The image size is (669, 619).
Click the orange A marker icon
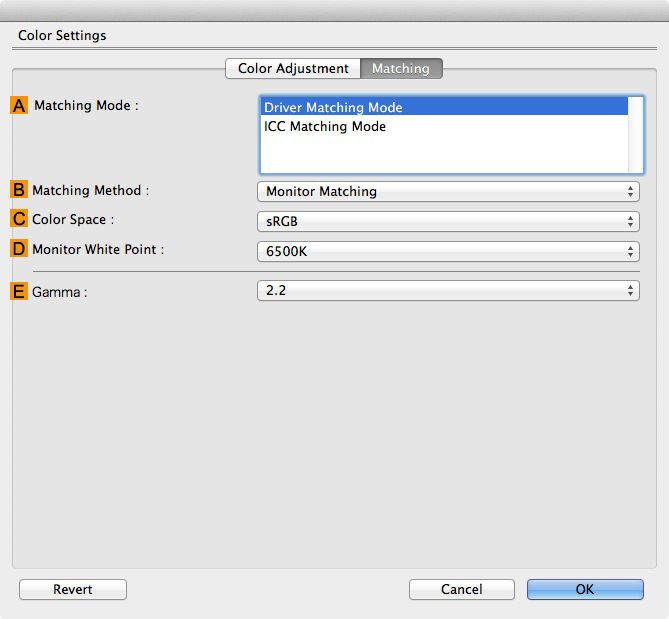click(x=19, y=105)
